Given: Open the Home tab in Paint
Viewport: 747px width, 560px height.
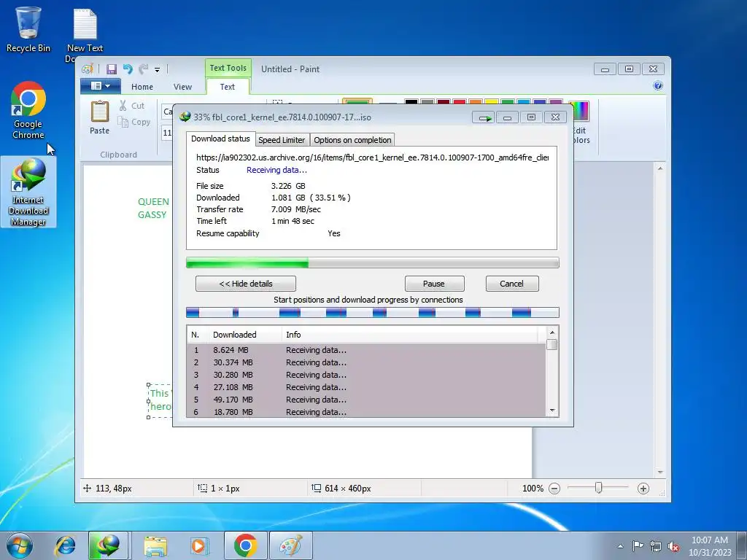Looking at the screenshot, I should point(142,87).
